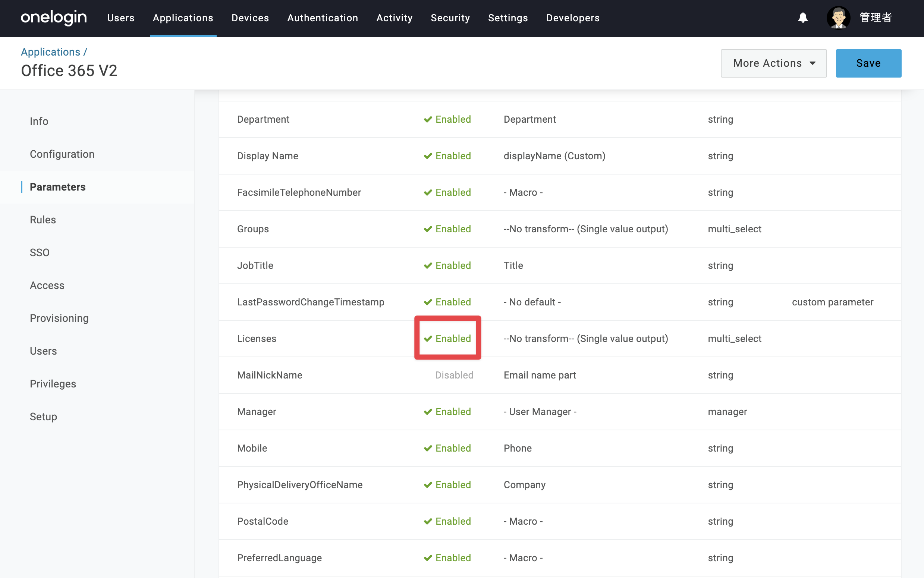Click the - User Manager - value
The width and height of the screenshot is (924, 578).
coord(540,412)
